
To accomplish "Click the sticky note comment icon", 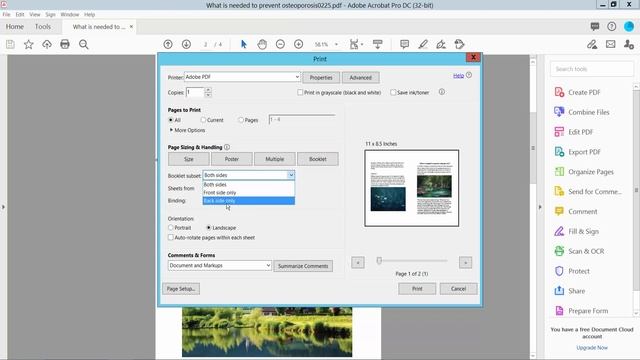I will pyautogui.click(x=404, y=44).
